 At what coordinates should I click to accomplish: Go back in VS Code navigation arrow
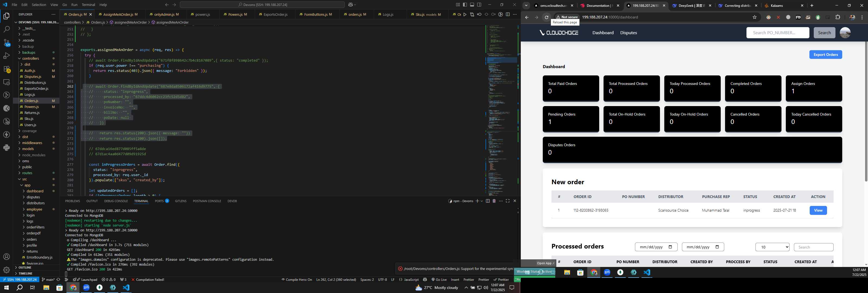coord(167,5)
